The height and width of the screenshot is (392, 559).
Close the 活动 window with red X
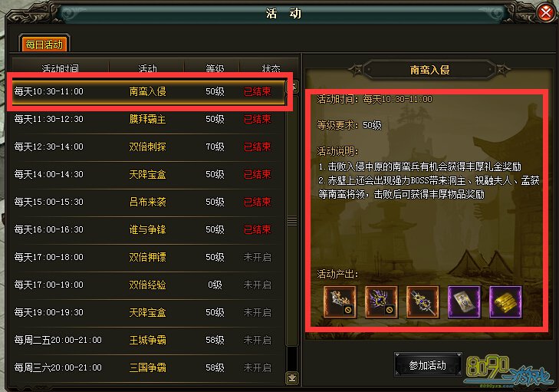coord(545,13)
